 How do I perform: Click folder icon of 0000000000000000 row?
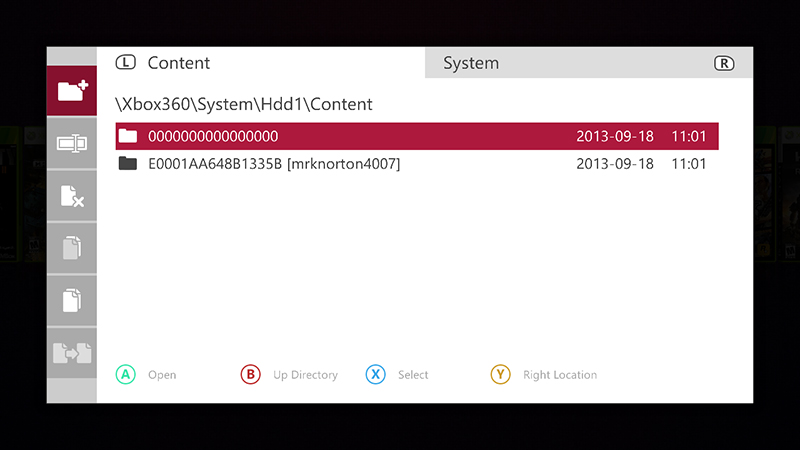click(128, 136)
